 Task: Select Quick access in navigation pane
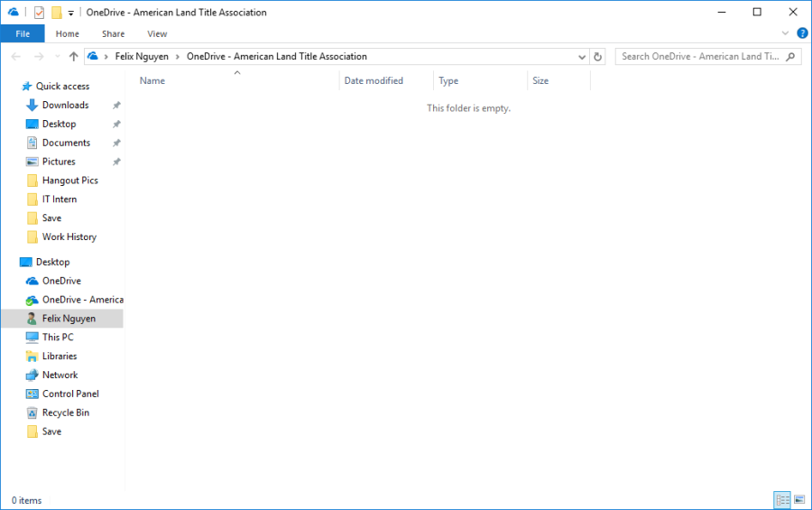click(x=62, y=86)
